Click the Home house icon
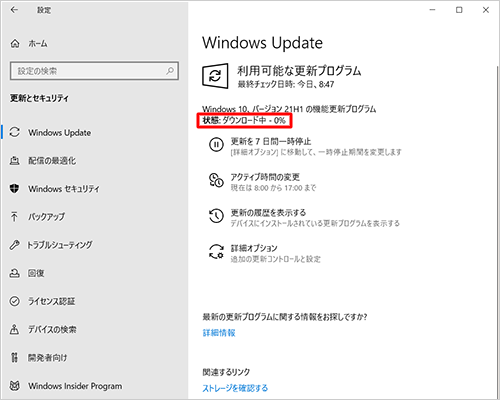The height and width of the screenshot is (400, 500). pos(15,44)
